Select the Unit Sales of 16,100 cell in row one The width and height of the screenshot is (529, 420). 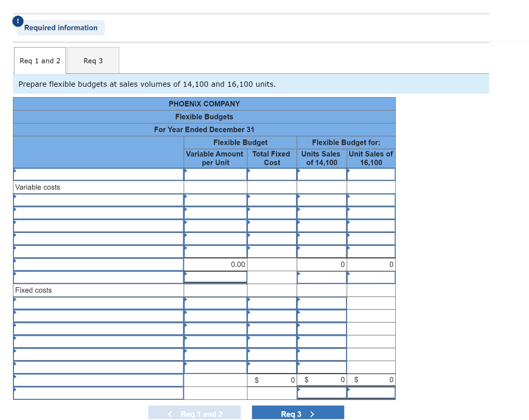370,200
